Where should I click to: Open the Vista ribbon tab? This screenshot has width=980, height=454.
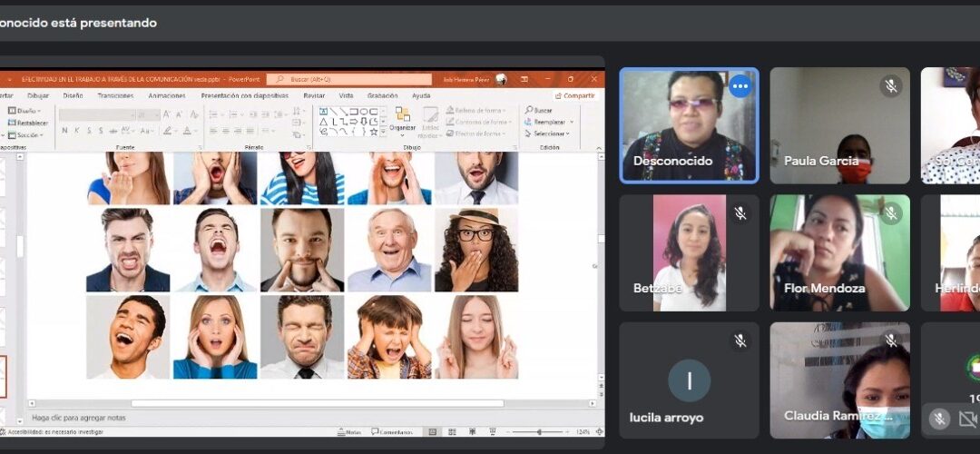[346, 95]
